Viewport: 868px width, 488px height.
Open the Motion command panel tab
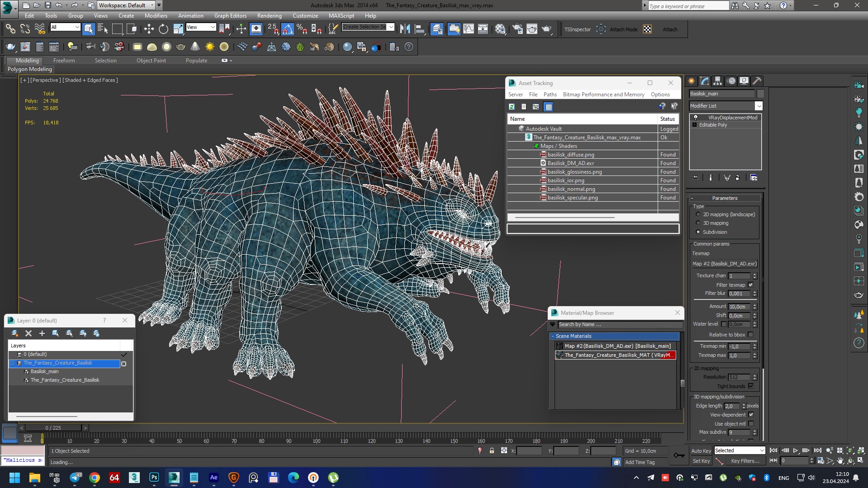(731, 81)
